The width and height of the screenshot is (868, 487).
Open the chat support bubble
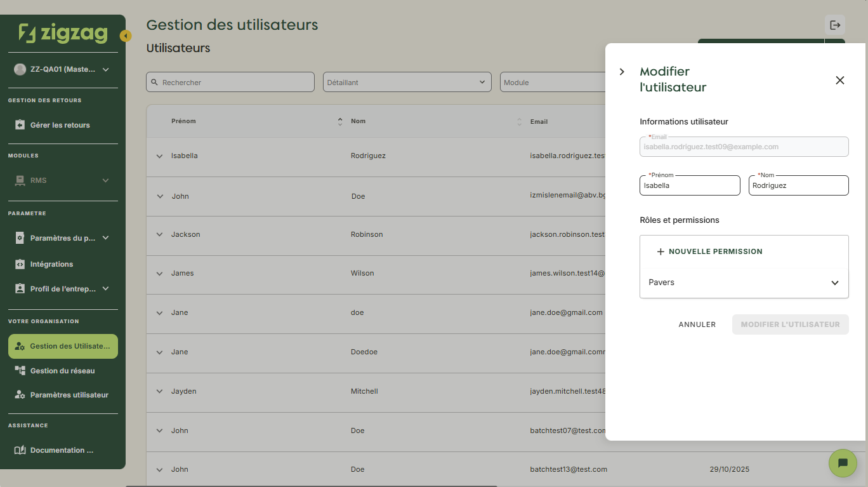[843, 462]
